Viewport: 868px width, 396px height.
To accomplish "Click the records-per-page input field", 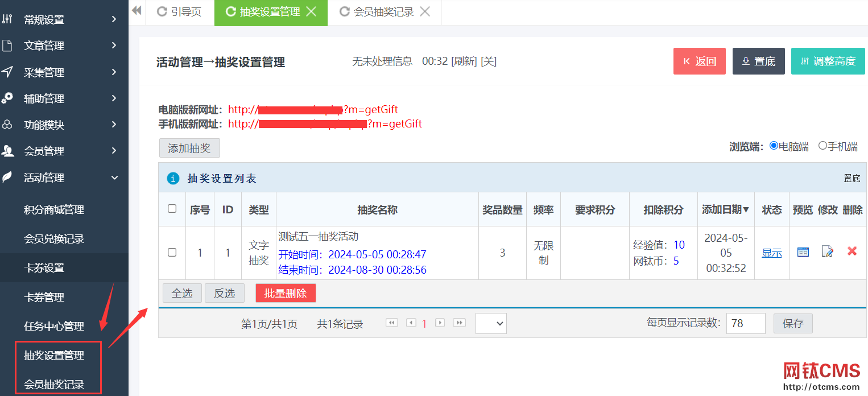I will coord(745,323).
